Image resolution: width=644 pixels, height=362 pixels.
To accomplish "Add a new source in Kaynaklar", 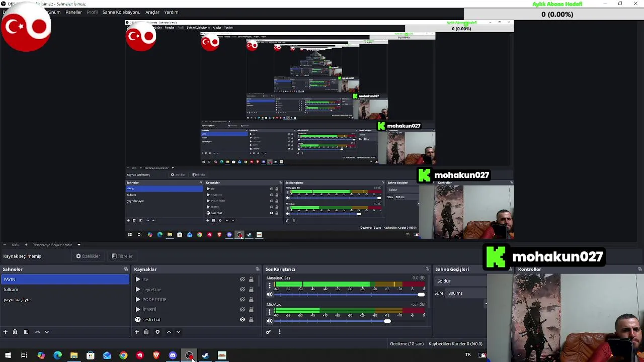I will click(136, 332).
